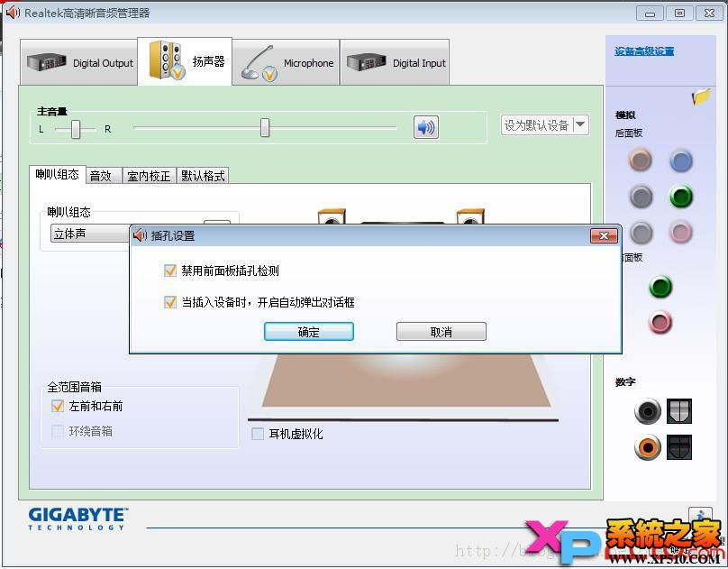Enable the 耳机虚拟化 checkbox
The width and height of the screenshot is (728, 569).
pyautogui.click(x=258, y=434)
